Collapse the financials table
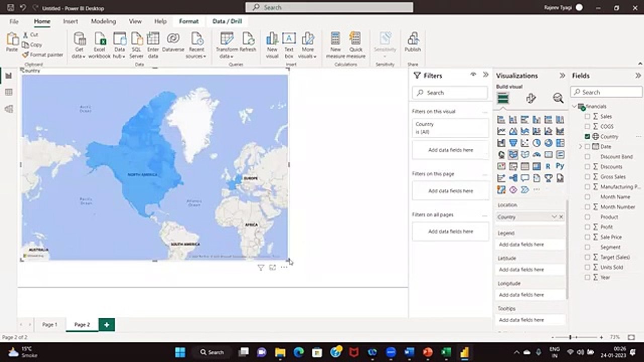 tap(575, 106)
